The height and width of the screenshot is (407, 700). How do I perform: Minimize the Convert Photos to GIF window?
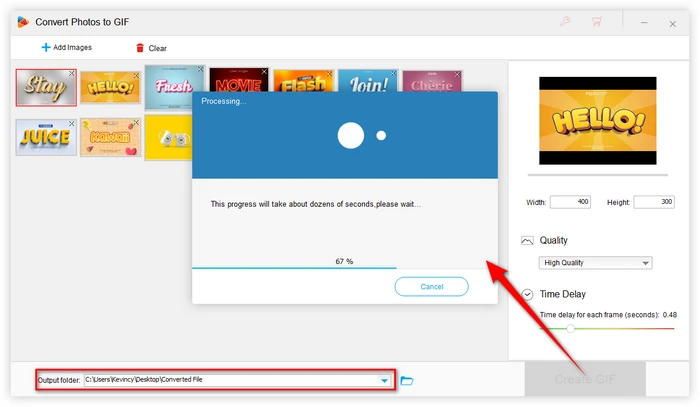644,22
